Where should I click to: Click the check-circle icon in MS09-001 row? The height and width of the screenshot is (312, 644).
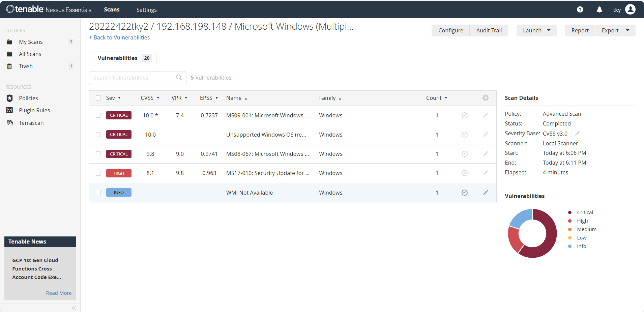465,115
